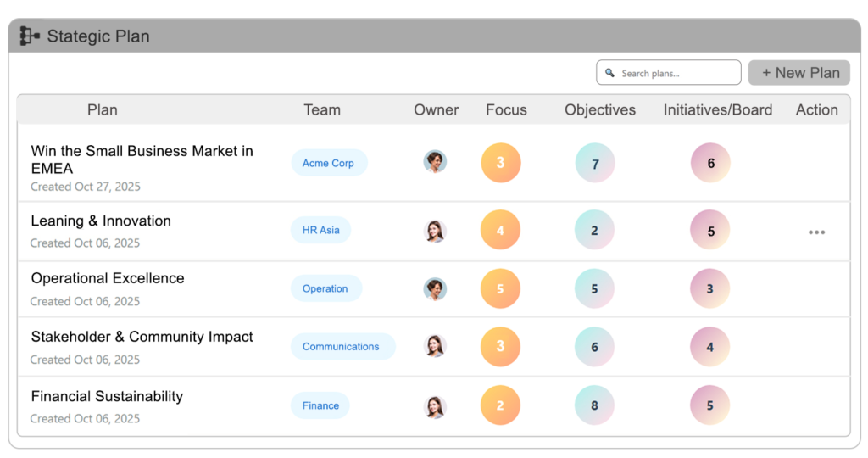Click owner avatar for Financial Sustainability

pos(435,405)
